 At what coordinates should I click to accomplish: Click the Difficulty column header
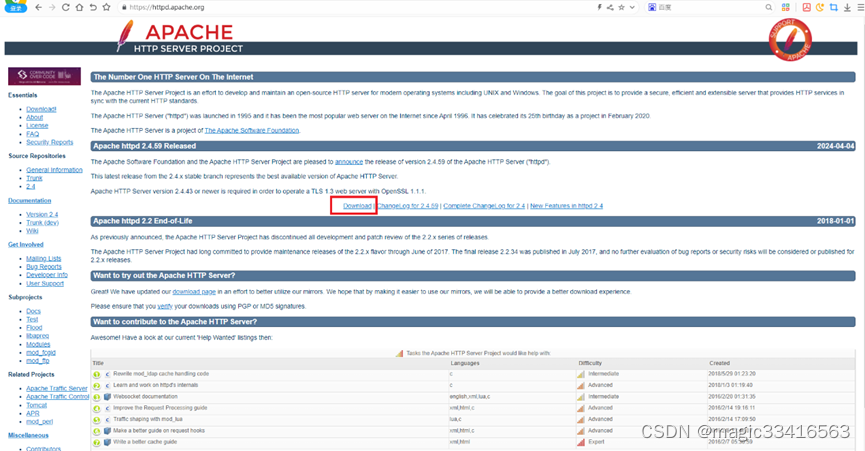tap(590, 363)
